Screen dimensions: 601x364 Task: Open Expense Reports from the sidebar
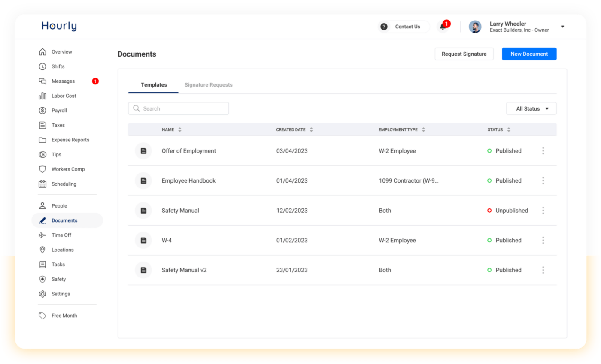(70, 140)
